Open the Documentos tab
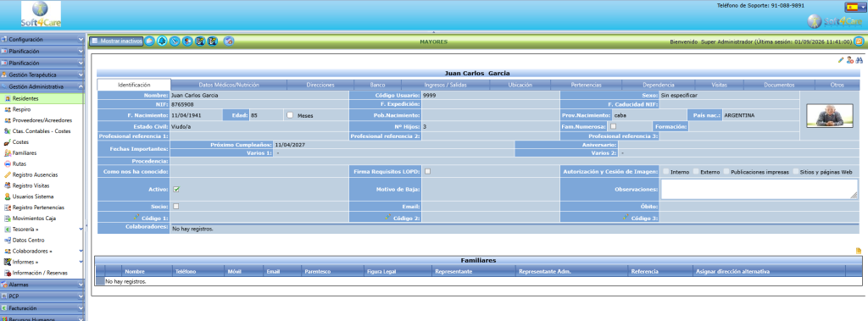868x321 pixels. [779, 85]
